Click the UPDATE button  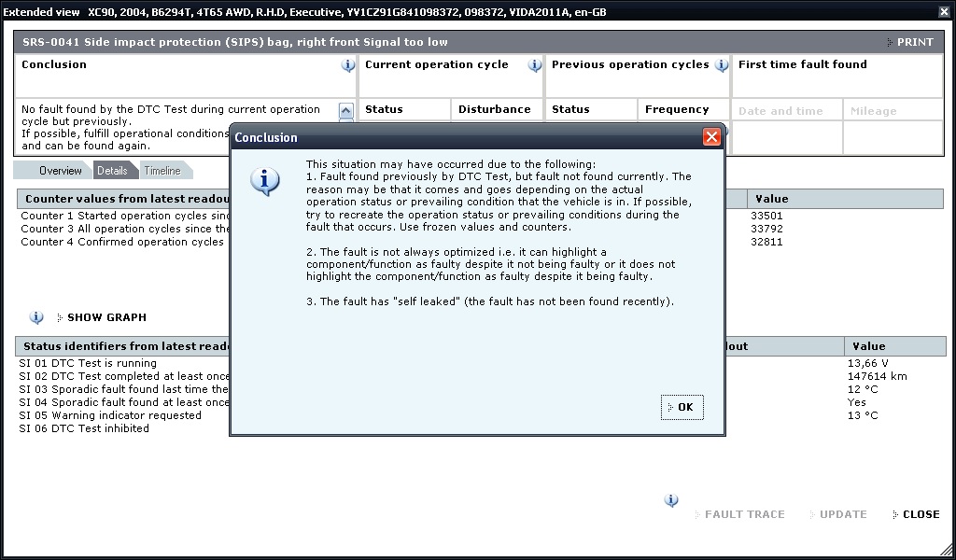tap(842, 514)
